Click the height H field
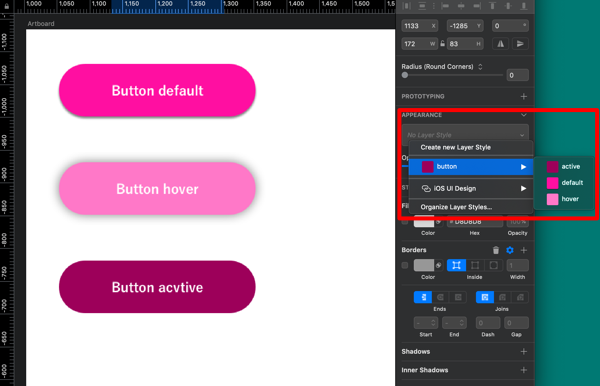This screenshot has height=386, width=600. [x=465, y=44]
